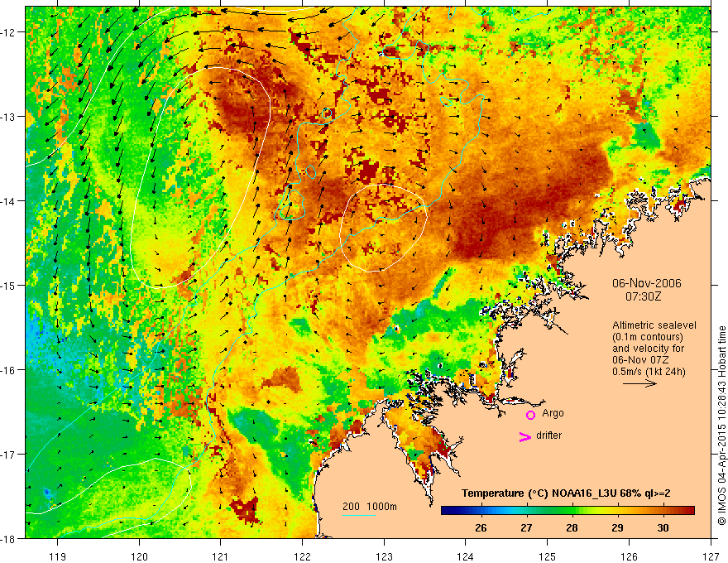Click longitude axis label 123
Image resolution: width=728 pixels, height=563 pixels.
384,556
